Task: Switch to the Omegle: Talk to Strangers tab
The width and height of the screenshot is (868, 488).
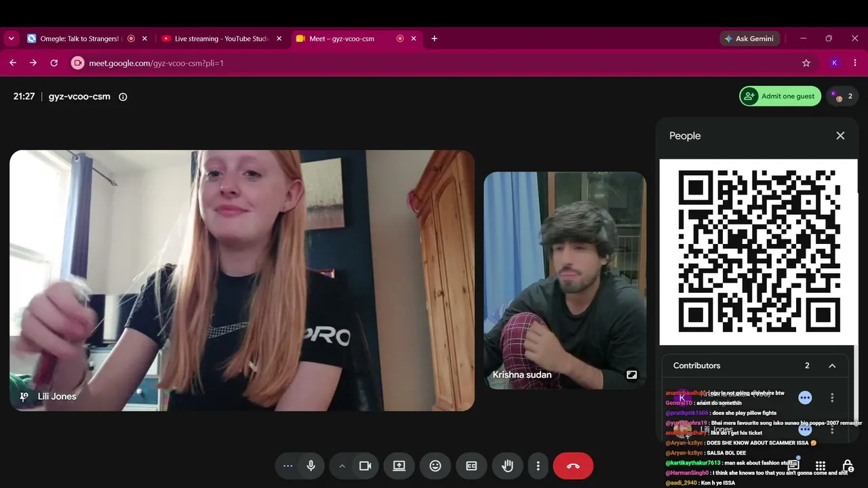Action: [79, 39]
